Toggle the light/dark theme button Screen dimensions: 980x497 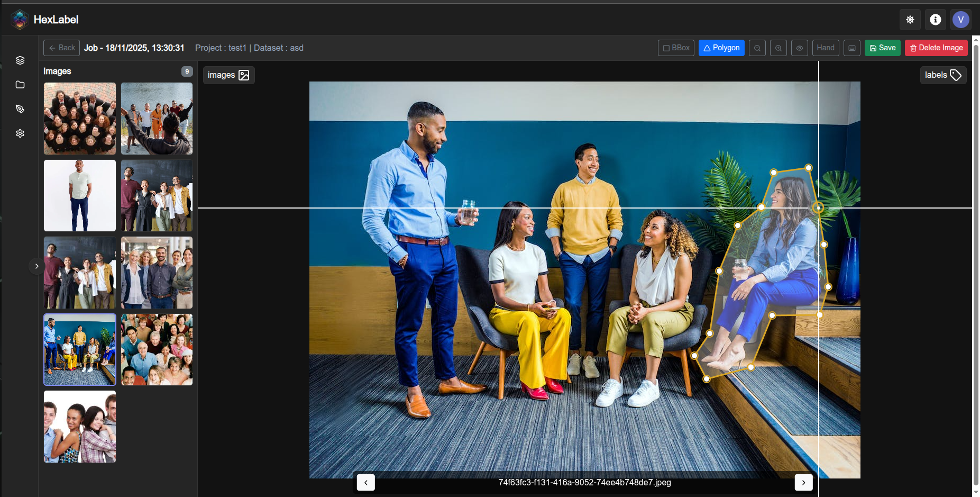tap(910, 20)
